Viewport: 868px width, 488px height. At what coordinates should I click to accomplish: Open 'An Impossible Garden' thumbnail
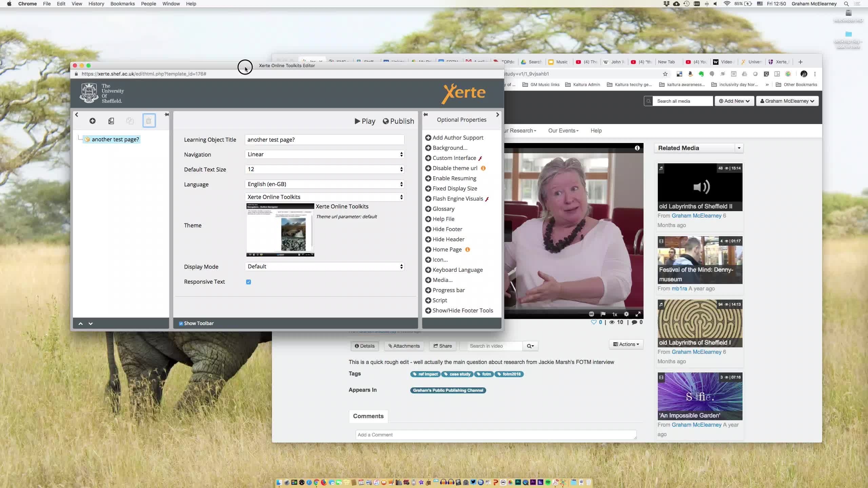coord(700,396)
